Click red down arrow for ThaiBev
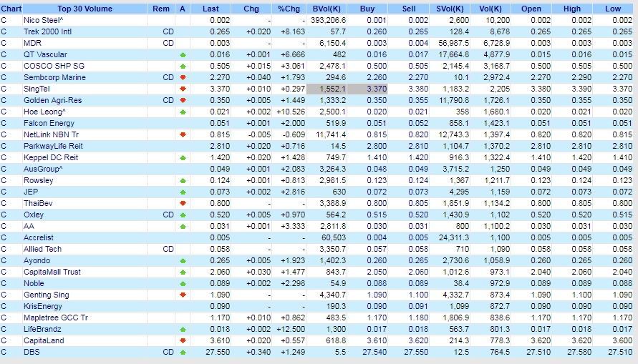638x364 pixels. click(183, 204)
